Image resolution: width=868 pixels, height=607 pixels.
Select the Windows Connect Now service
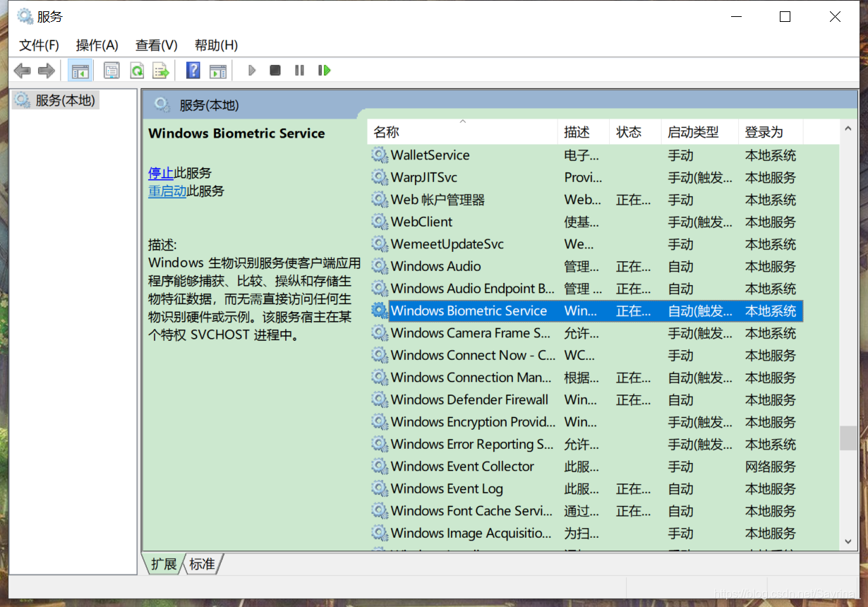coord(586,355)
